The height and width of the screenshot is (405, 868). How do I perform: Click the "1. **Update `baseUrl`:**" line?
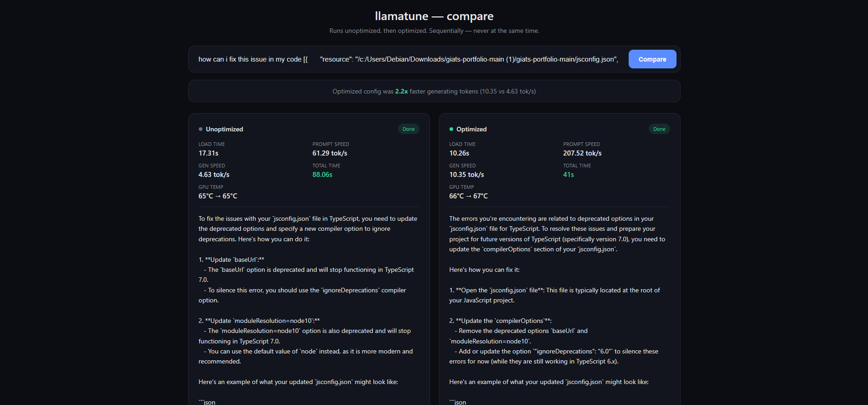coord(231,260)
